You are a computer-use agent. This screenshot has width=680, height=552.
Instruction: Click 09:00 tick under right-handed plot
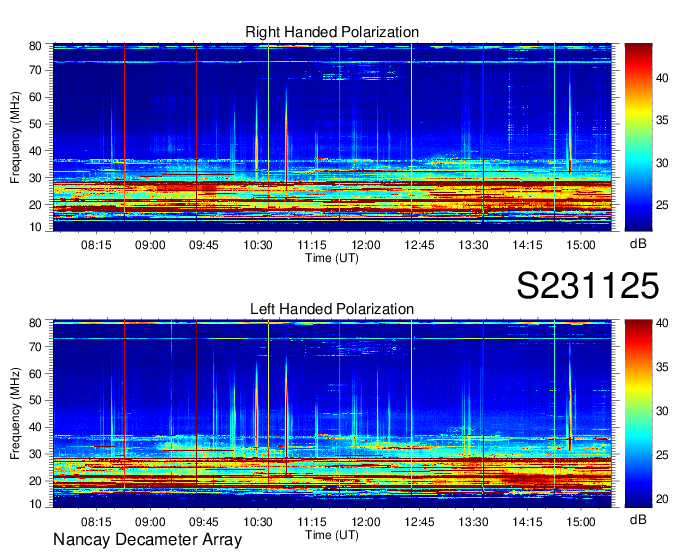(x=150, y=245)
